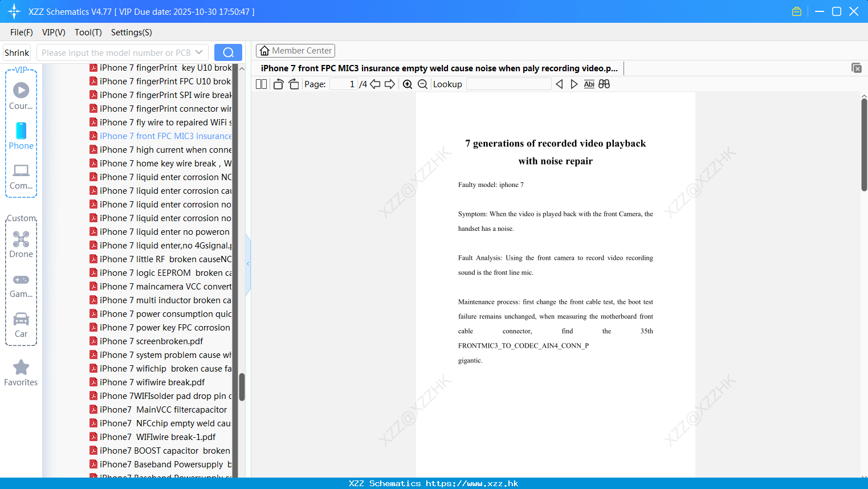This screenshot has height=489, width=868.
Task: Go to the next page arrow
Action: [x=390, y=84]
